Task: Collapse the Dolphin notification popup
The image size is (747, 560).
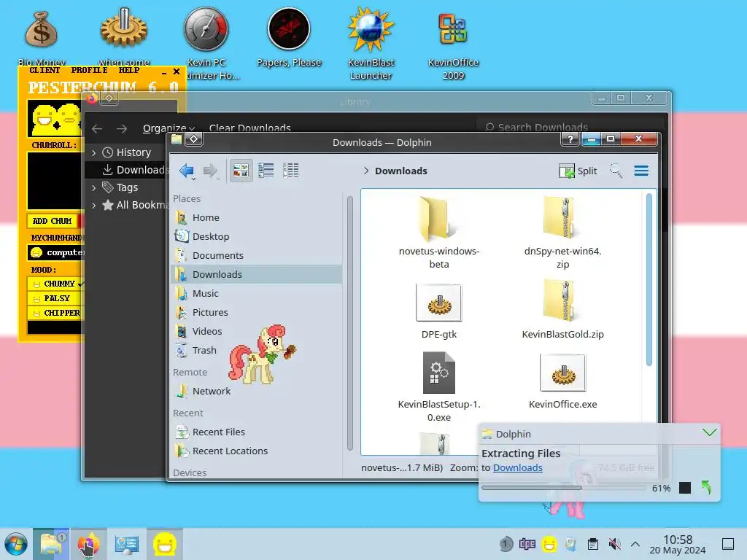Action: 709,432
